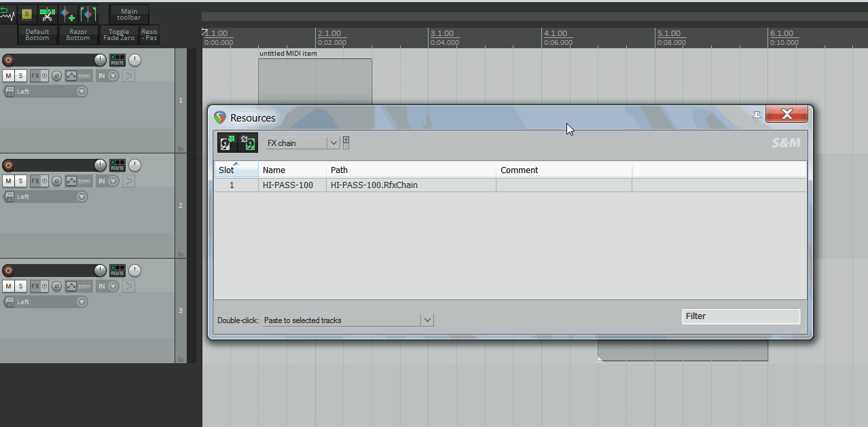Sort the list by Name column header
Screen dimensions: 868x427
pyautogui.click(x=292, y=170)
